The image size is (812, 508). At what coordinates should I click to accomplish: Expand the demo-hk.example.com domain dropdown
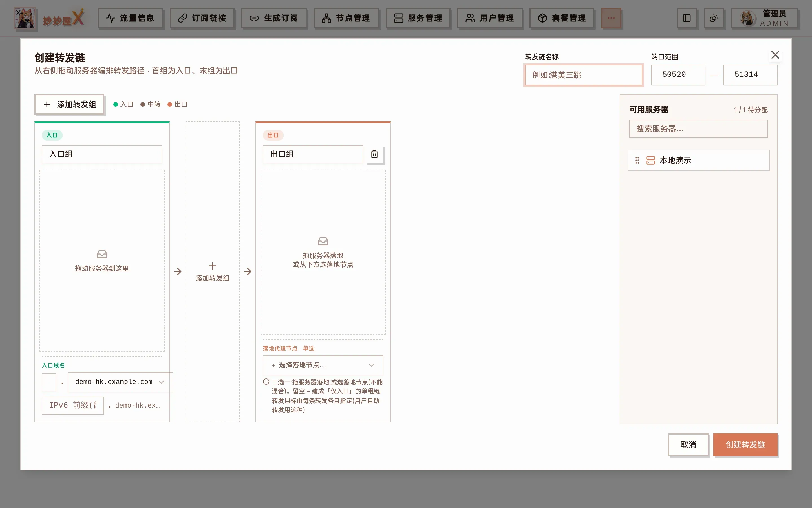[x=120, y=382]
